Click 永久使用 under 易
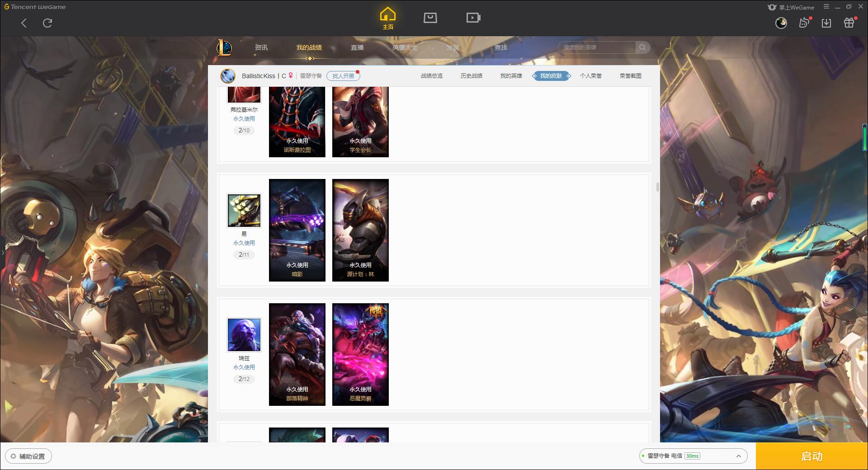Image resolution: width=868 pixels, height=470 pixels. (x=244, y=243)
